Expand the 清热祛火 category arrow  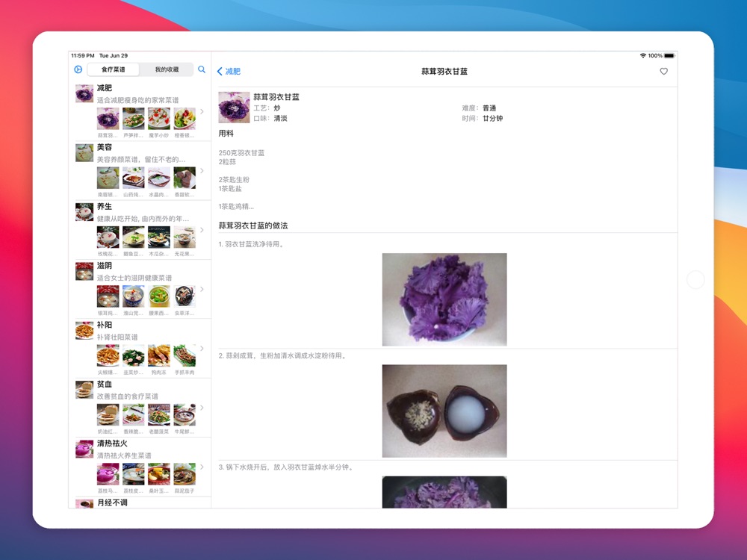(x=202, y=467)
